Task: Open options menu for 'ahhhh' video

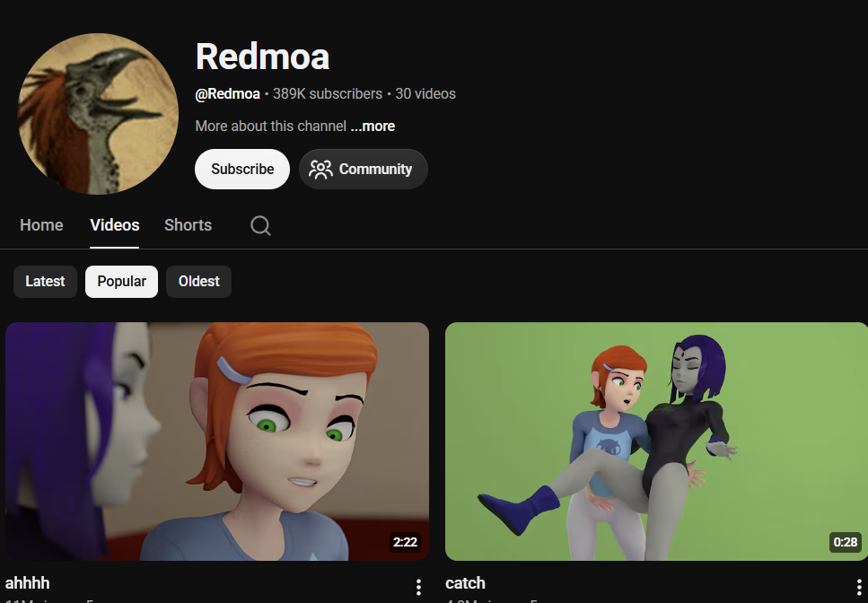Action: pyautogui.click(x=418, y=587)
